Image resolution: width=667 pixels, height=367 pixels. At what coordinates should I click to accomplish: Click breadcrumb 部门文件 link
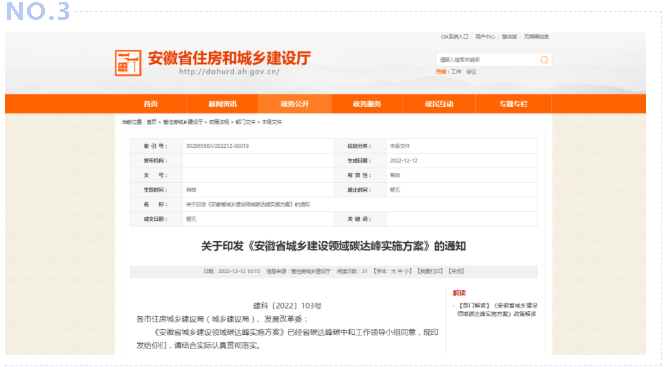pyautogui.click(x=245, y=122)
